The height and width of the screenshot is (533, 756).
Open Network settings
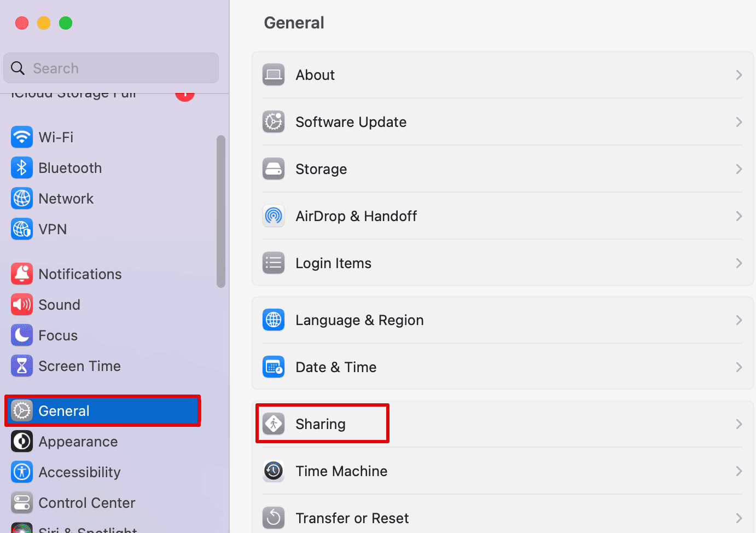[66, 198]
